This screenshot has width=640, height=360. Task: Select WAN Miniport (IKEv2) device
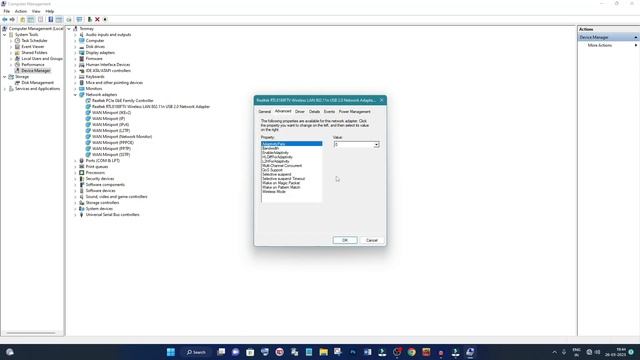pyautogui.click(x=111, y=113)
